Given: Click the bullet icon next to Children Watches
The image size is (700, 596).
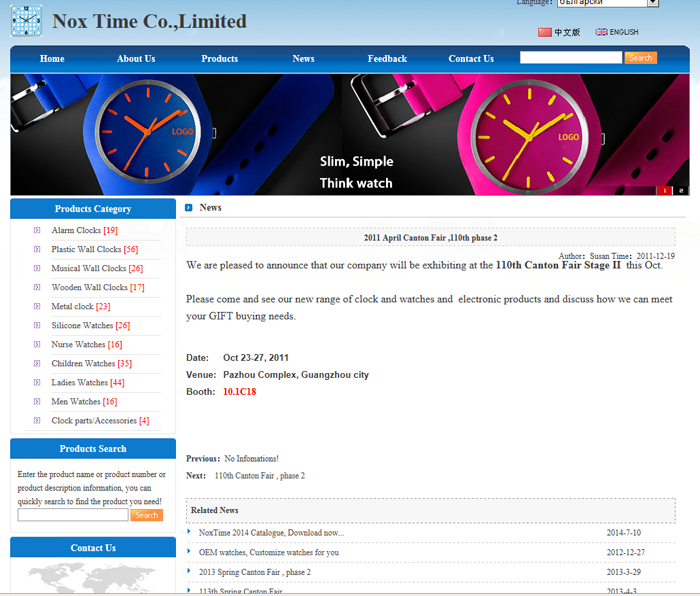Looking at the screenshot, I should point(37,364).
